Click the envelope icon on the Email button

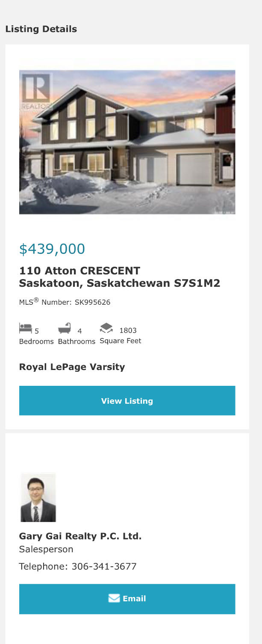coord(114,598)
